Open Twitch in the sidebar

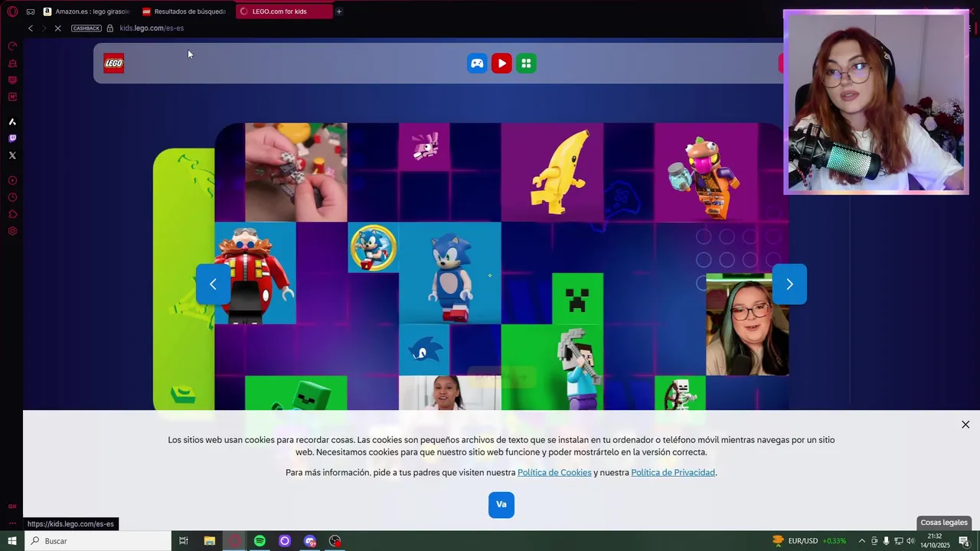tap(12, 139)
